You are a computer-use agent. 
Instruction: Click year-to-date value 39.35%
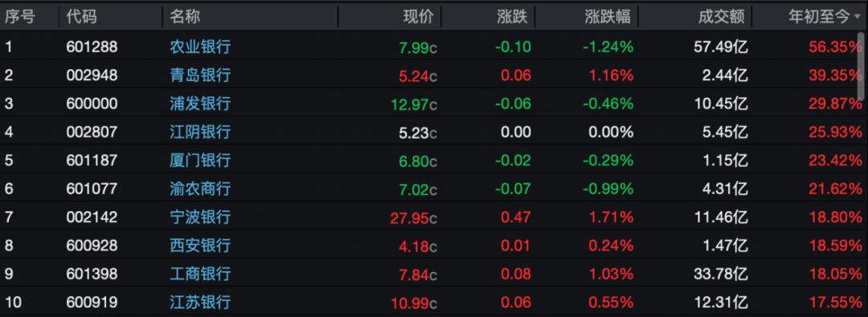835,75
